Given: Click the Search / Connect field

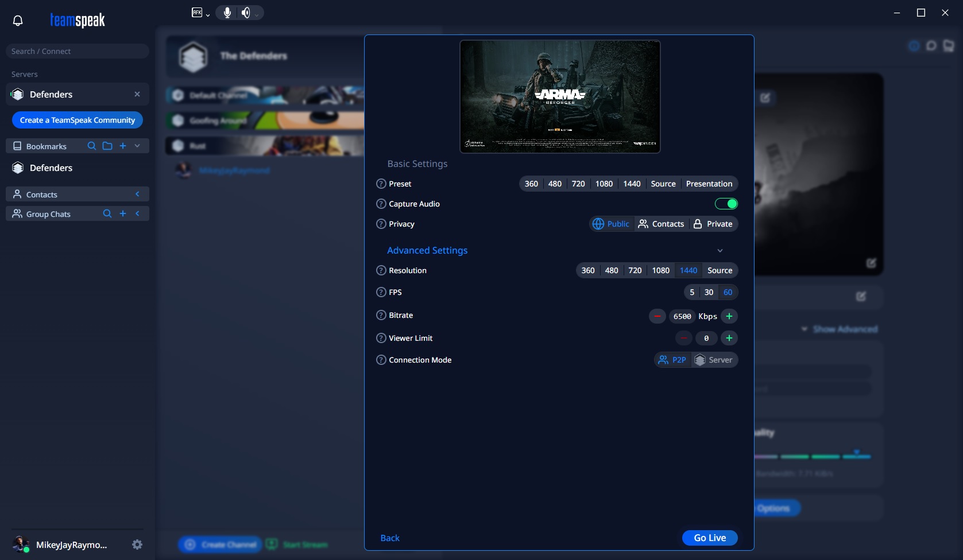Looking at the screenshot, I should [x=78, y=51].
